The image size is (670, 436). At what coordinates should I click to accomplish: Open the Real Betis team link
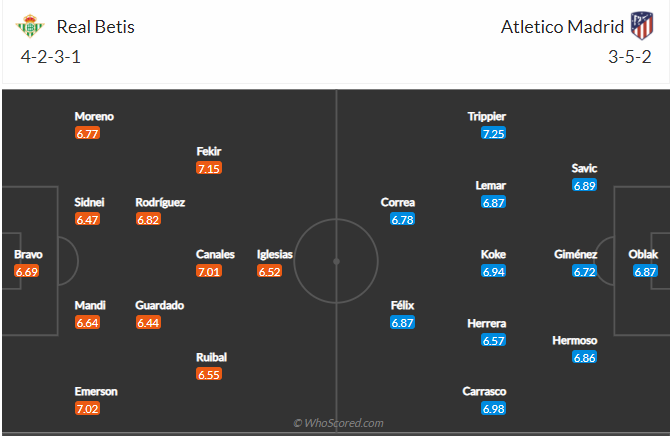coord(95,27)
